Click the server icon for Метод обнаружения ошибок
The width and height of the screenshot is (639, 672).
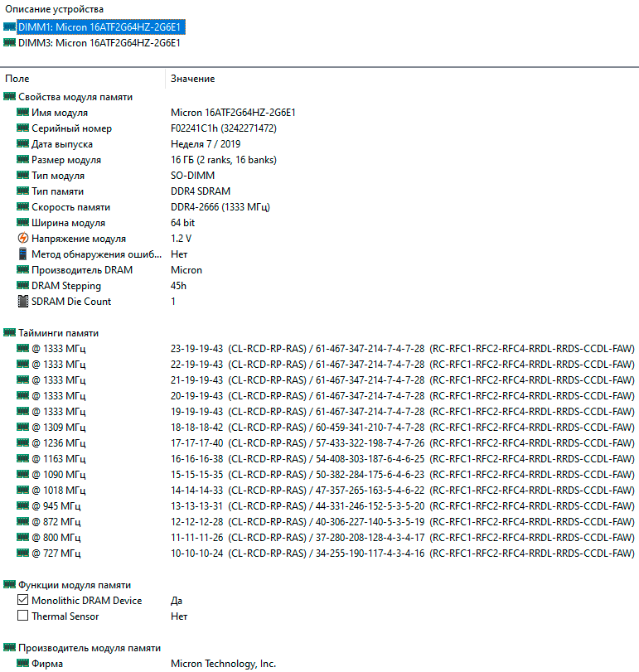click(22, 254)
